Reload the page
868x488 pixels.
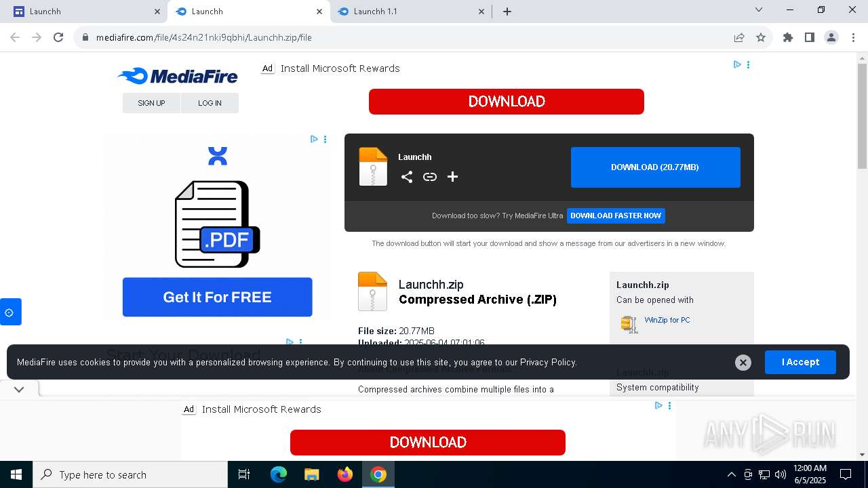[58, 37]
